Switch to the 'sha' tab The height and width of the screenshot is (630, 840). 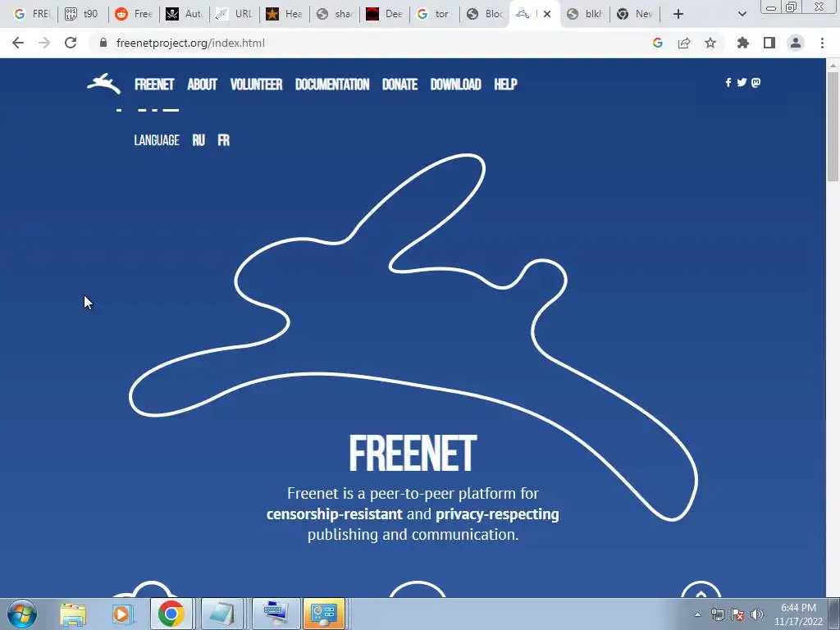(335, 14)
